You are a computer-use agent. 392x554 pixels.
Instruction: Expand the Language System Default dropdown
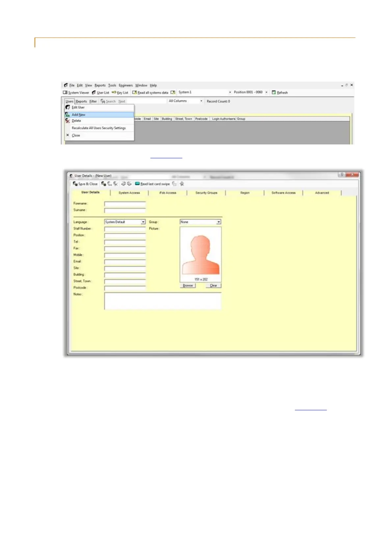click(x=143, y=222)
